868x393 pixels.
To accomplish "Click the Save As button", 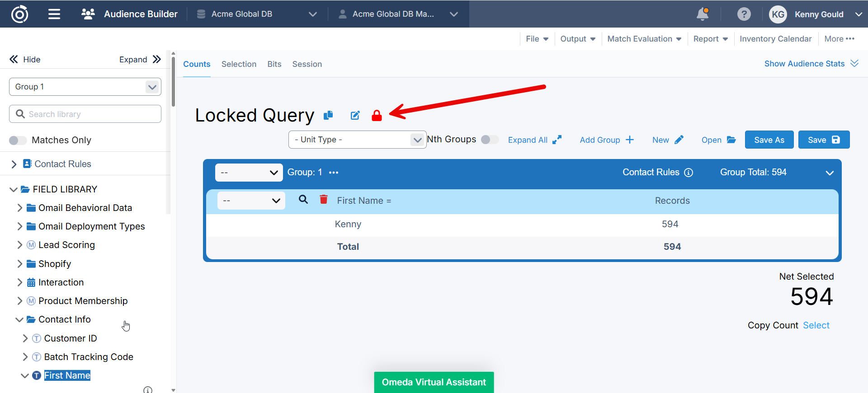I will point(769,140).
